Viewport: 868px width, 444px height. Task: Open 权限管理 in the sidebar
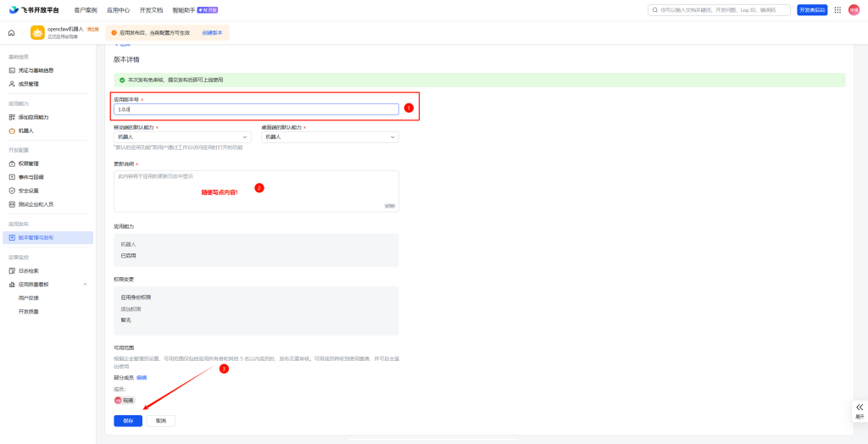tap(28, 164)
